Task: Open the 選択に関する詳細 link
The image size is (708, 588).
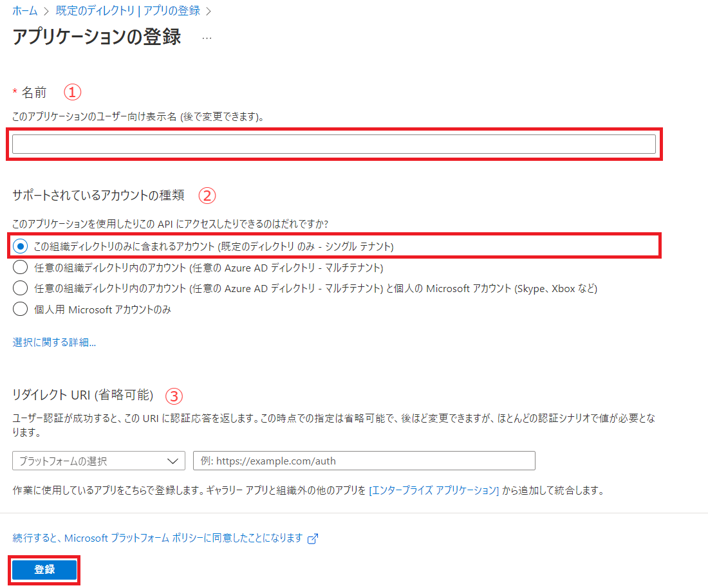Action: click(54, 342)
